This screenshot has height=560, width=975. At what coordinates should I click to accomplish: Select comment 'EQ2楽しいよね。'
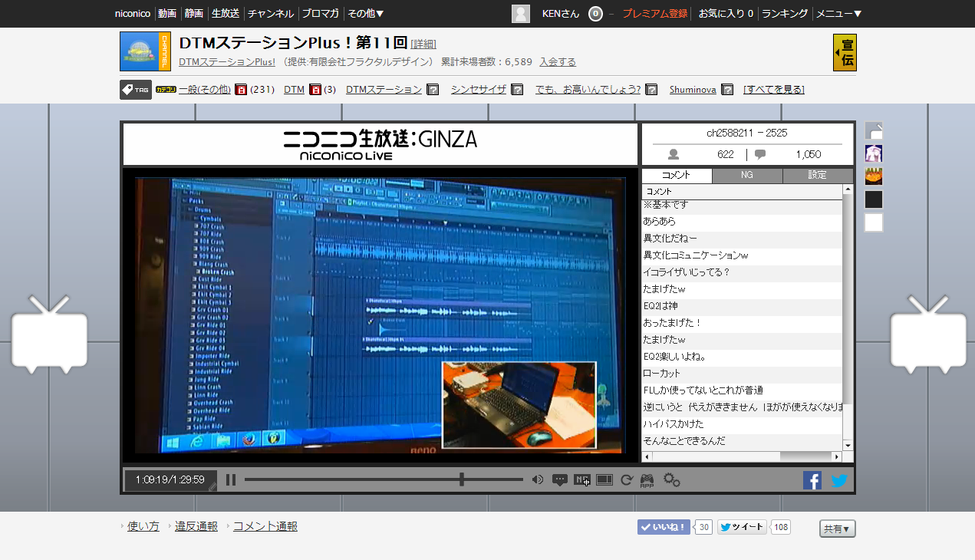742,357
